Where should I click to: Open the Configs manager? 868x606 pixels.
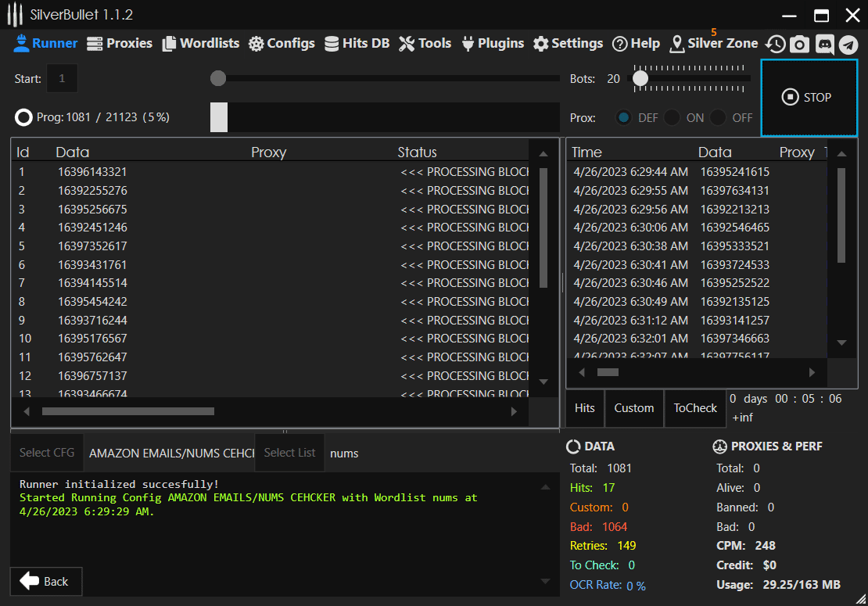coord(282,44)
